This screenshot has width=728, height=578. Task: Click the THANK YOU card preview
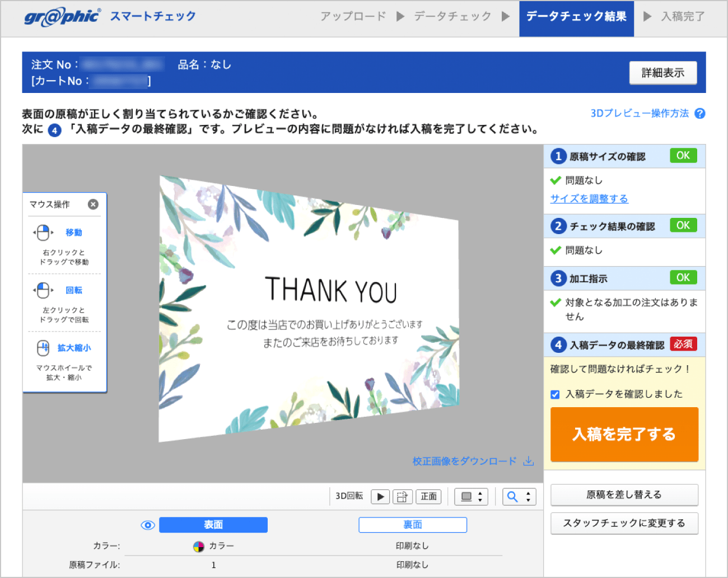pyautogui.click(x=309, y=309)
